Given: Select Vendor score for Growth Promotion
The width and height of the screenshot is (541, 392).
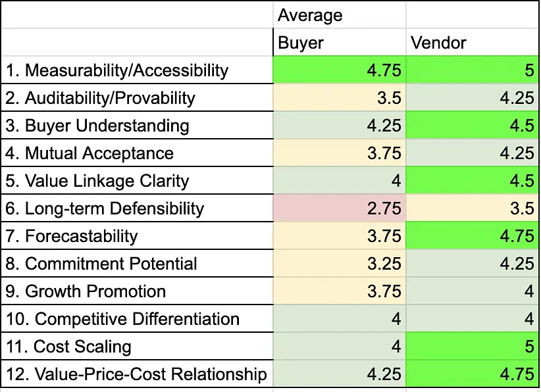Looking at the screenshot, I should tap(472, 291).
